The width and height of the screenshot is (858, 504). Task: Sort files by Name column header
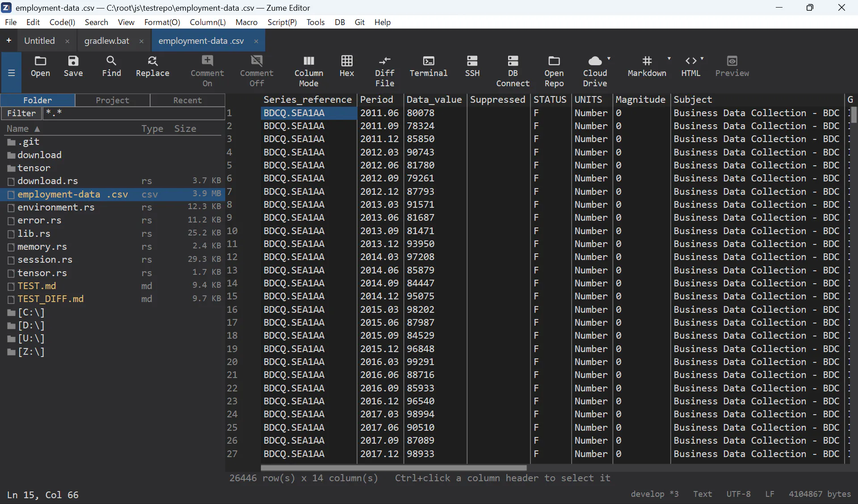point(23,129)
